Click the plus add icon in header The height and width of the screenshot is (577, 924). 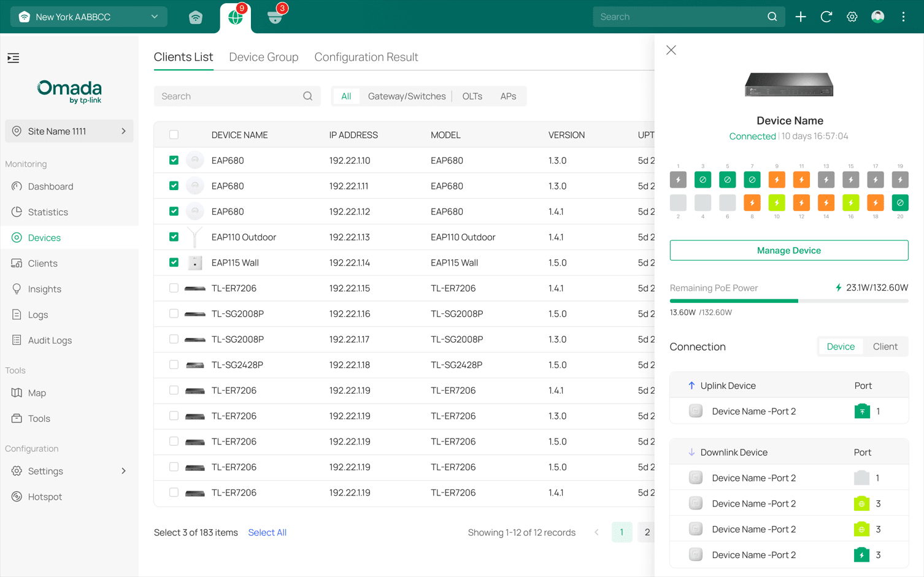pyautogui.click(x=800, y=17)
